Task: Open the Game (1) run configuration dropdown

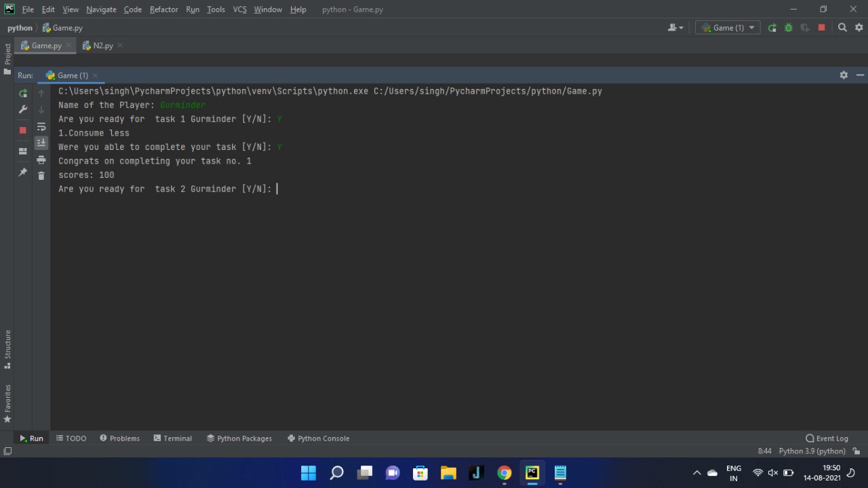Action: coord(728,28)
